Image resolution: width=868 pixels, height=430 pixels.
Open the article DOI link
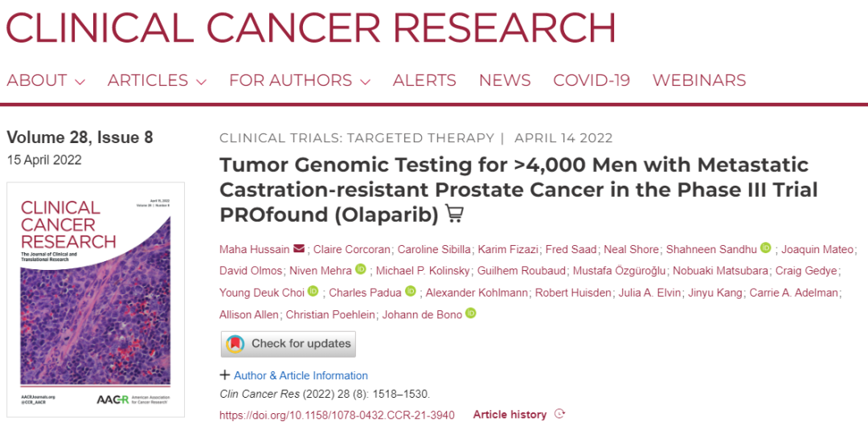[x=337, y=415]
